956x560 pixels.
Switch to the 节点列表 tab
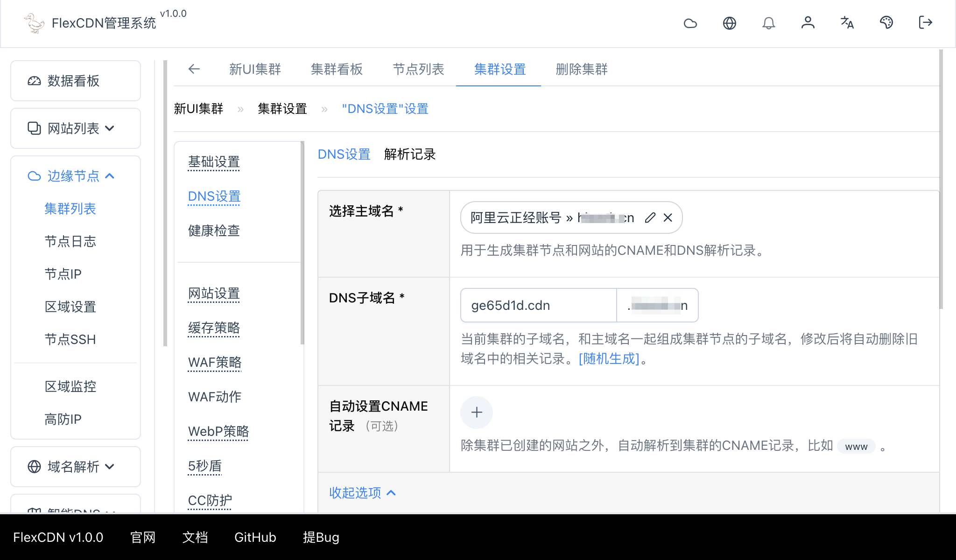tap(418, 70)
